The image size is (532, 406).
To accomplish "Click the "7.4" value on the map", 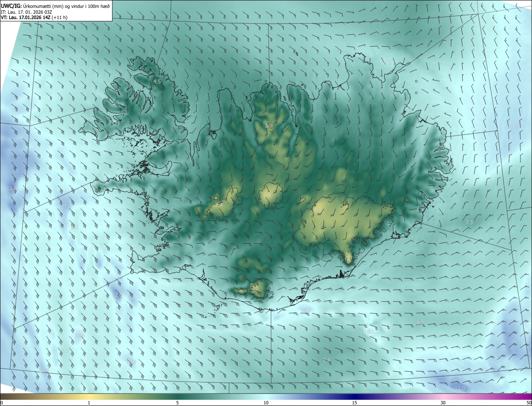I will tap(326, 360).
